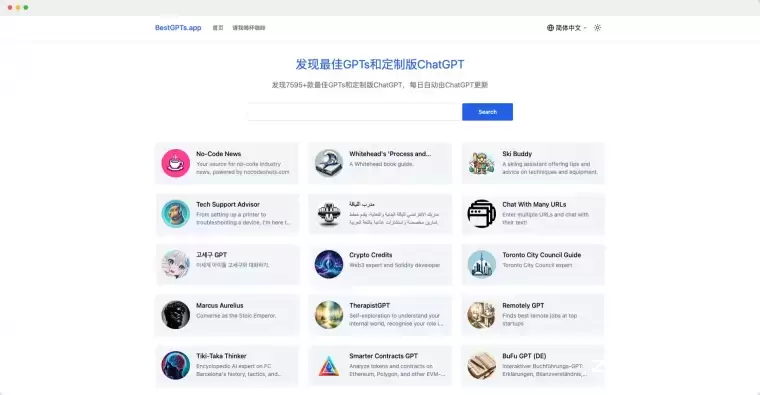
Task: Click the 发现最佳GPTs和定制版ChatGPT heading
Action: (x=380, y=64)
